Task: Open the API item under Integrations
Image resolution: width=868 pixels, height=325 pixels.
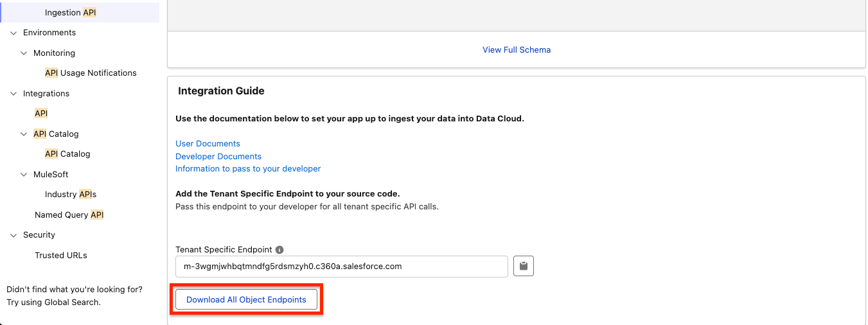Action: pyautogui.click(x=41, y=114)
